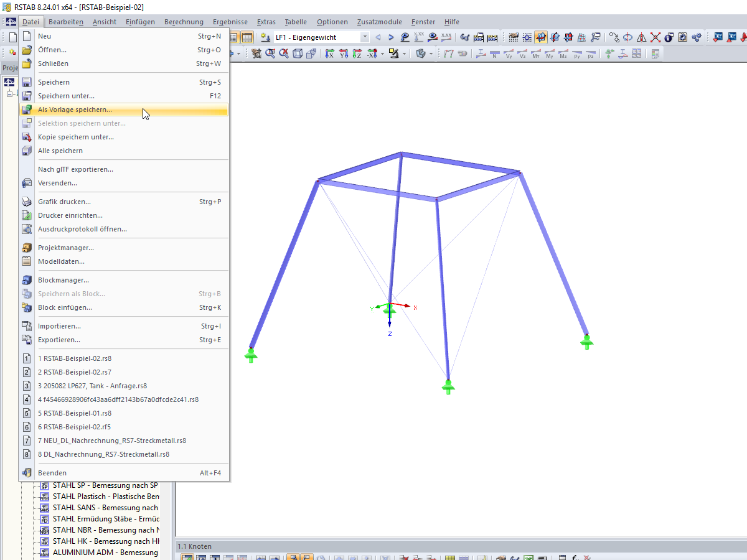Click the zoom window magnifier icon
The image size is (747, 560).
click(x=271, y=54)
